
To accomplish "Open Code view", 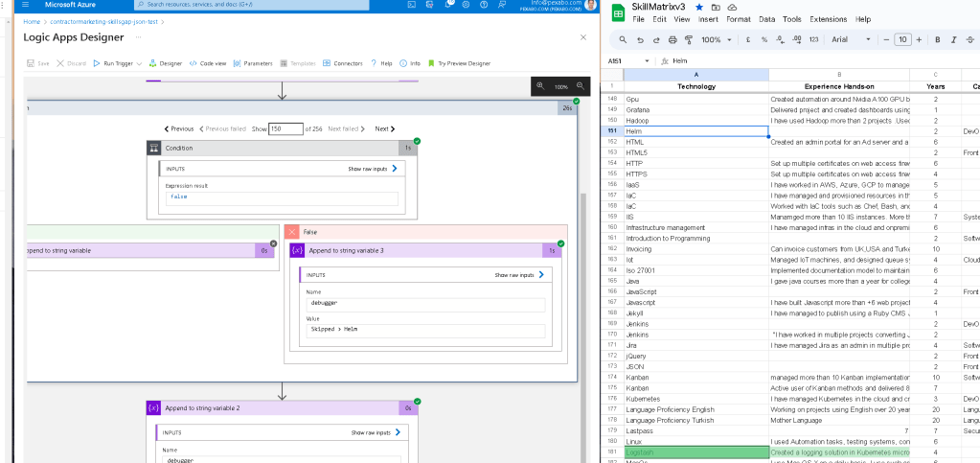I will pos(208,63).
